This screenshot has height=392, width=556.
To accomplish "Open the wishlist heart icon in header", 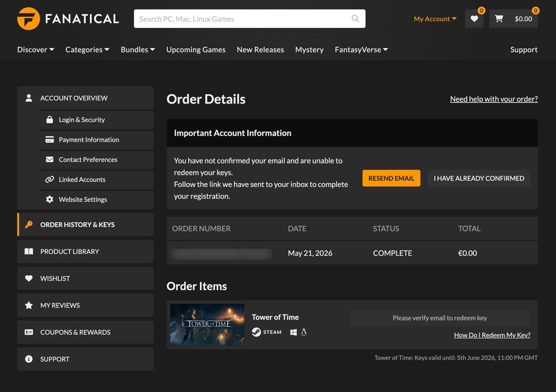I will tap(474, 19).
